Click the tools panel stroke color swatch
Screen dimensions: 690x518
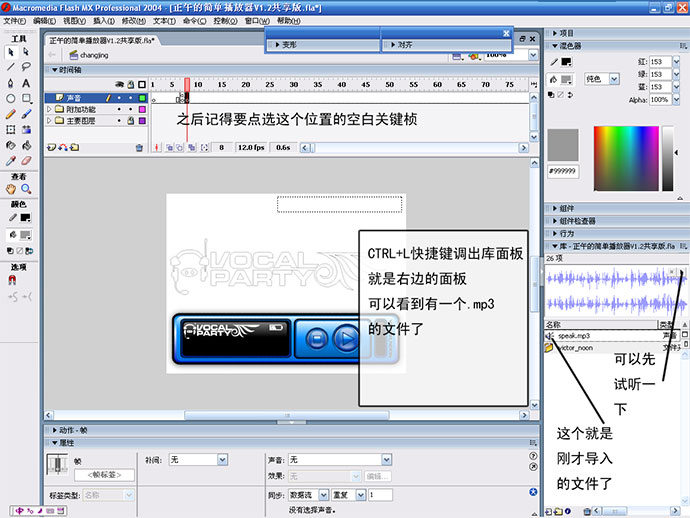(x=26, y=217)
